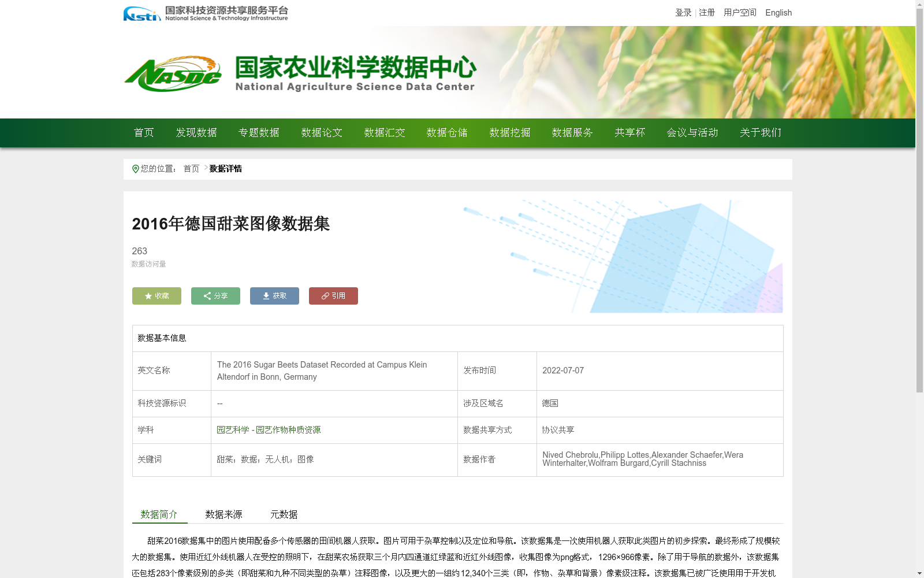Viewport: 924px width, 578px height.
Task: Click the publish date 2022-07-07
Action: (563, 370)
